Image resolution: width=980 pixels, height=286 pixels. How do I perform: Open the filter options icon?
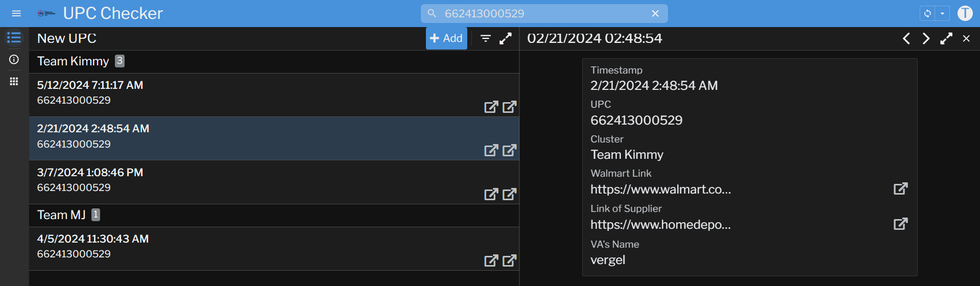click(486, 38)
